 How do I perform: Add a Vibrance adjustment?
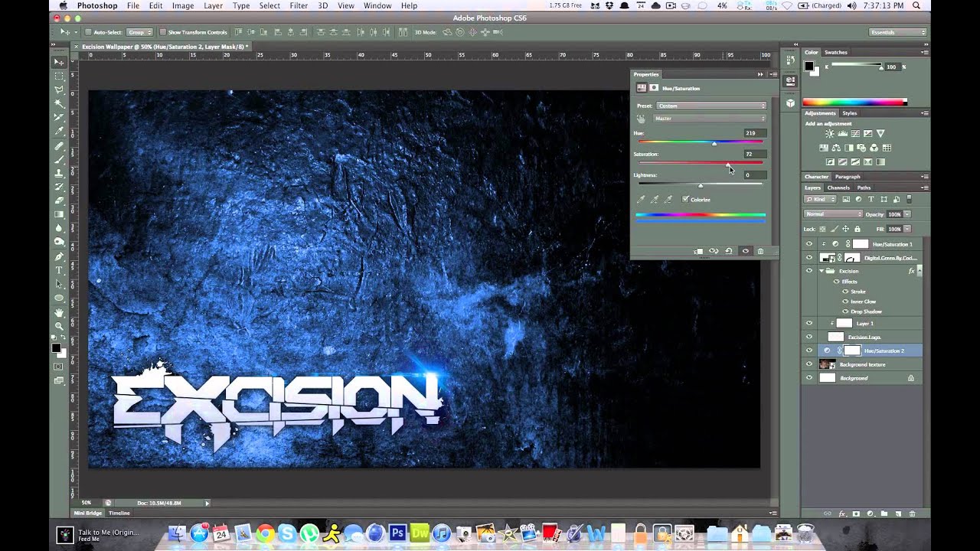[x=881, y=134]
